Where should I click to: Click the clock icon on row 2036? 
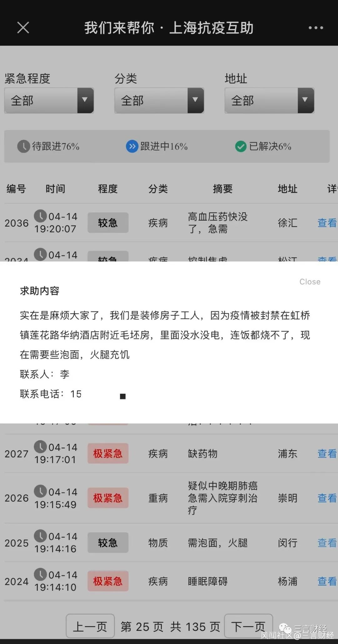coord(40,216)
